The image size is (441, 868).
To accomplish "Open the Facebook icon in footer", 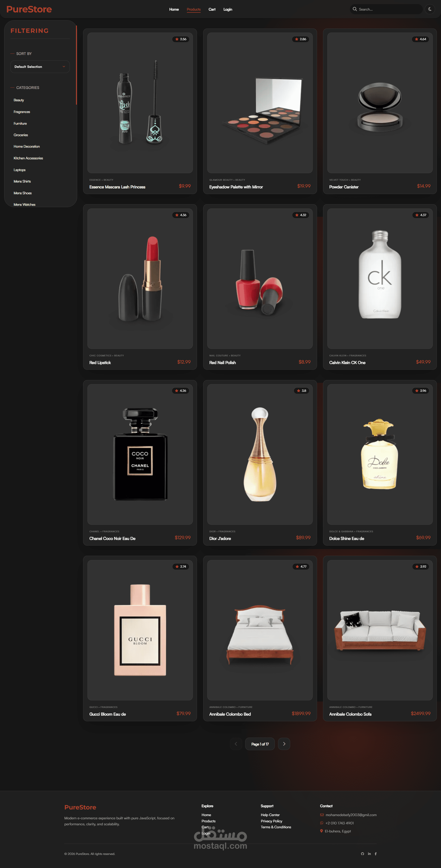I will [x=376, y=854].
